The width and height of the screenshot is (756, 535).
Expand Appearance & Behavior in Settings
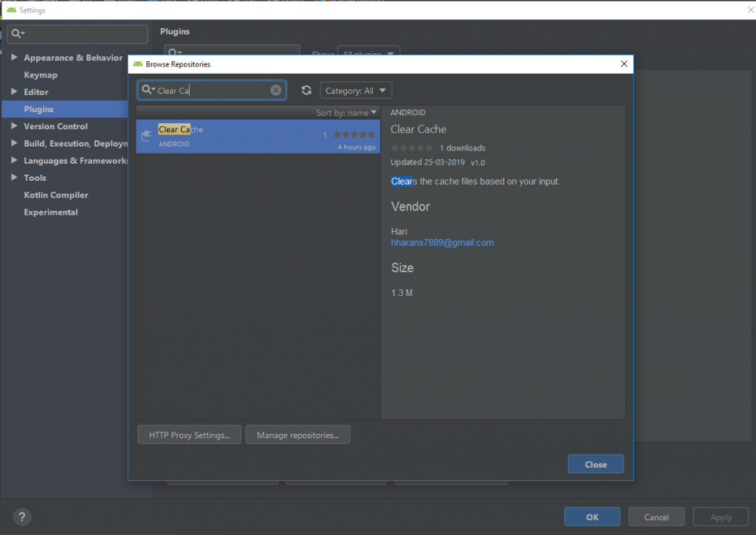[x=14, y=58]
